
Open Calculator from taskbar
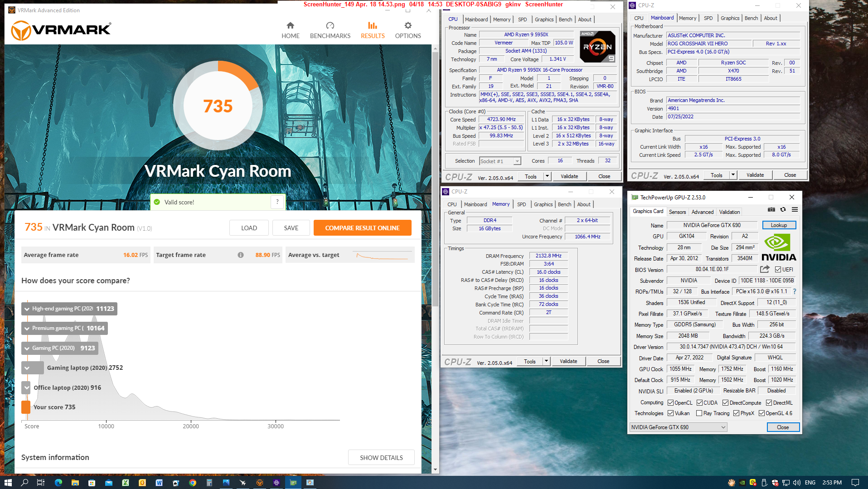[209, 483]
